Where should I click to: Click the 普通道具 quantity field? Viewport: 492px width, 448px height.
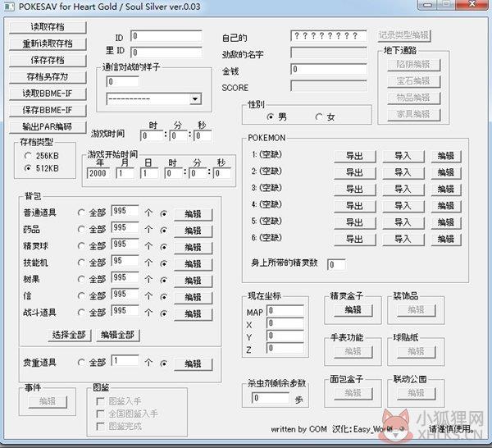tap(125, 211)
